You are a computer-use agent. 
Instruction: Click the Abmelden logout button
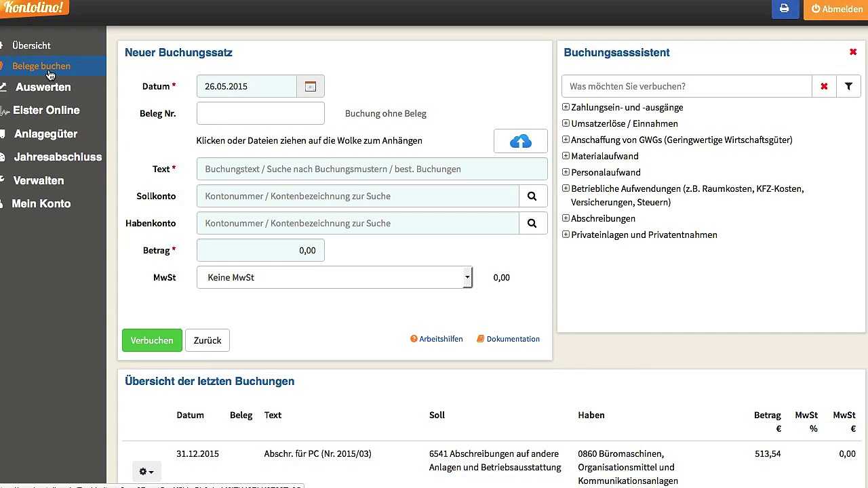coord(837,9)
